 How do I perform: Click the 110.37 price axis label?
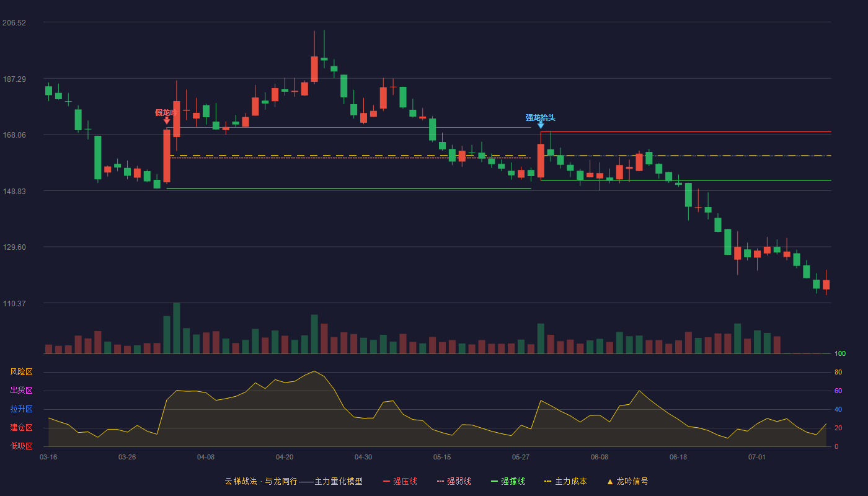[x=14, y=303]
